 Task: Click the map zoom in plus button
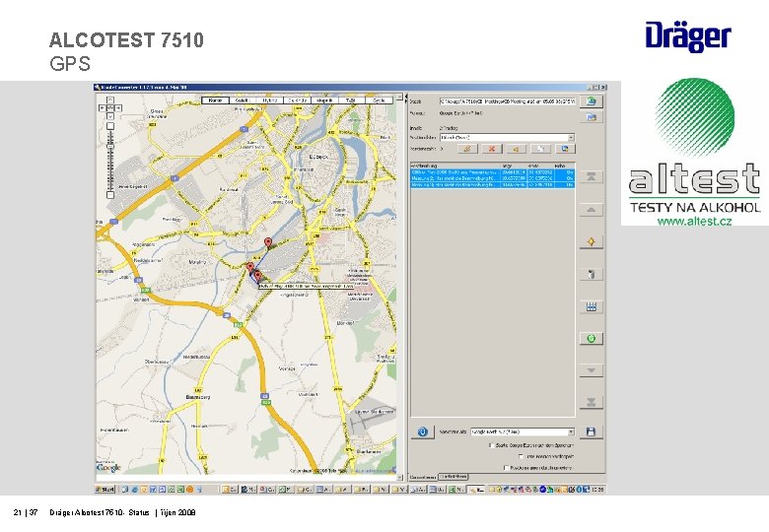click(x=110, y=126)
